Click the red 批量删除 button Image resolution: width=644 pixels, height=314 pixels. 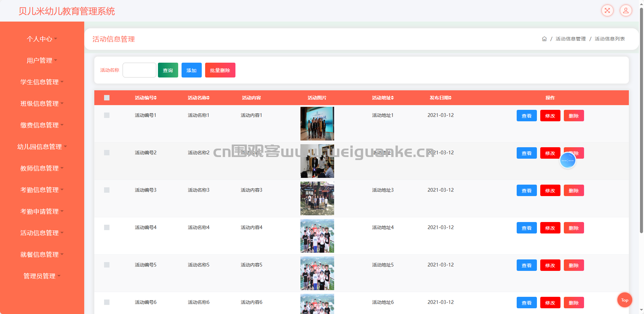point(220,70)
